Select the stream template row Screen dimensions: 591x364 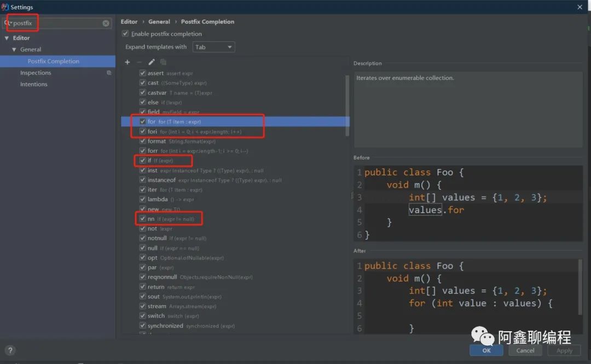click(235, 306)
